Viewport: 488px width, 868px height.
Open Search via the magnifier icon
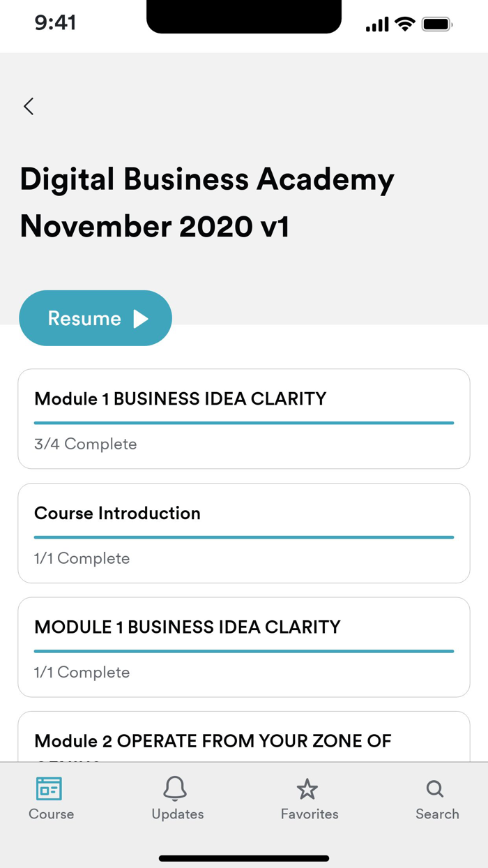pyautogui.click(x=434, y=789)
